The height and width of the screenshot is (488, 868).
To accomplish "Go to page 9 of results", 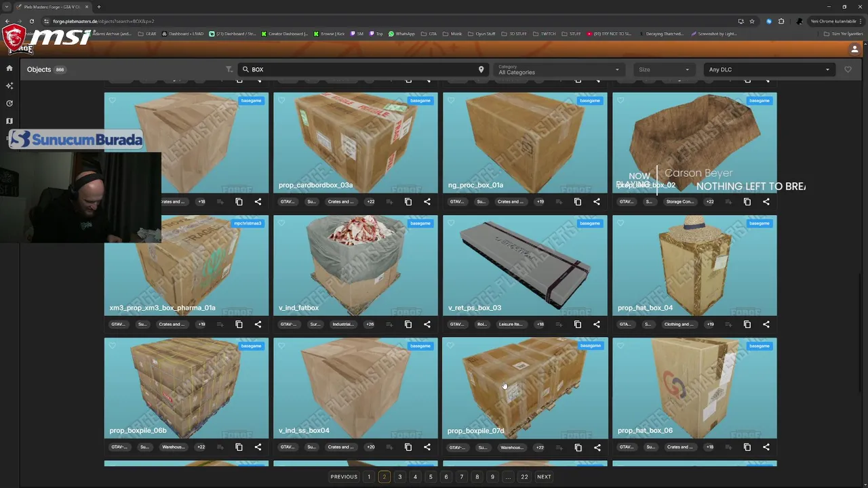I will [x=492, y=476].
